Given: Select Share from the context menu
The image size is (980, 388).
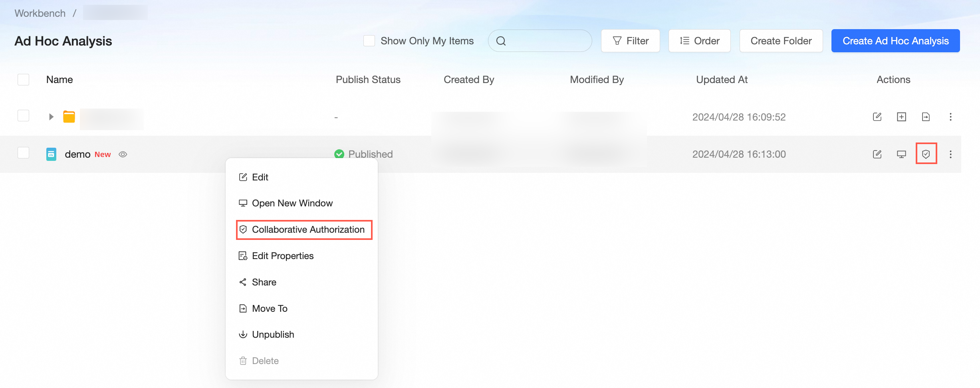Looking at the screenshot, I should (x=302, y=282).
